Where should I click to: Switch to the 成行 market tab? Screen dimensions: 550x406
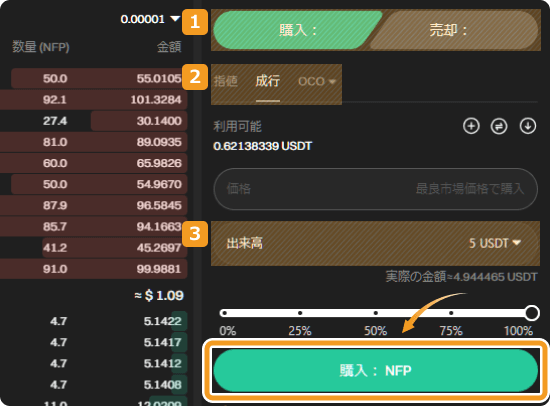pos(268,81)
